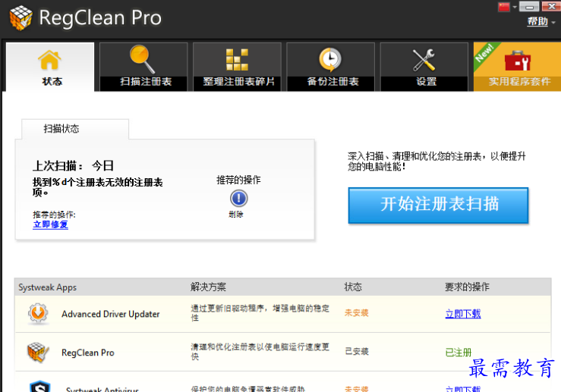Click 开始注册表扫描 button
Screen dimensions: 561x392
tap(438, 205)
